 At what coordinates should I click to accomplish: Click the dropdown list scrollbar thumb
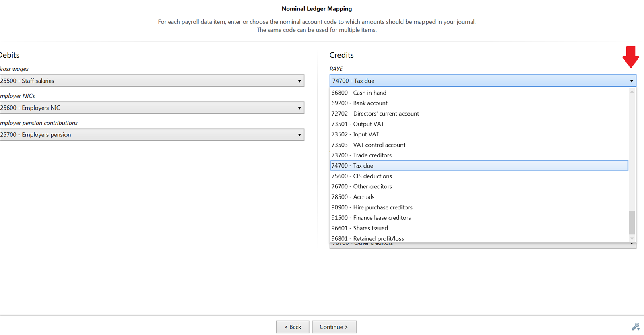632,222
